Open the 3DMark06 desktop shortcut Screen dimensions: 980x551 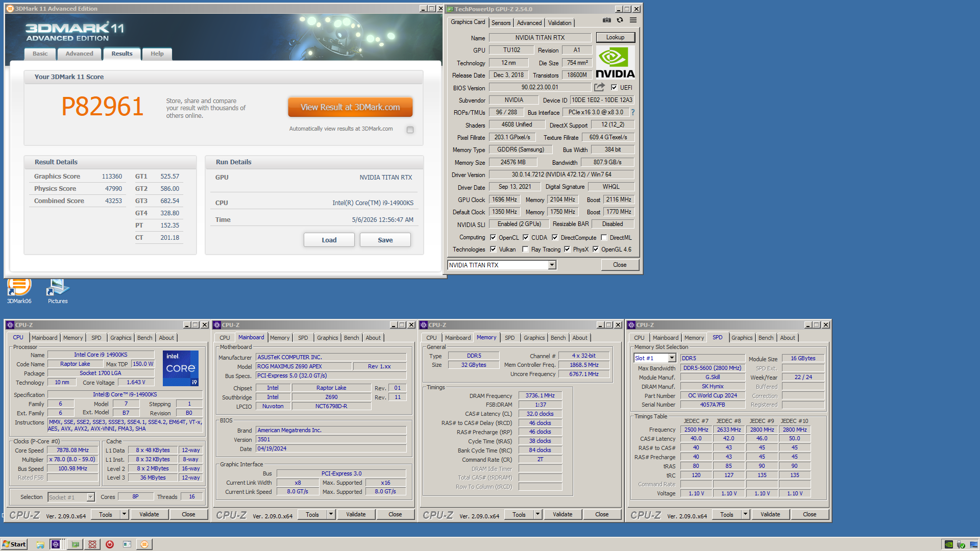[x=19, y=291]
